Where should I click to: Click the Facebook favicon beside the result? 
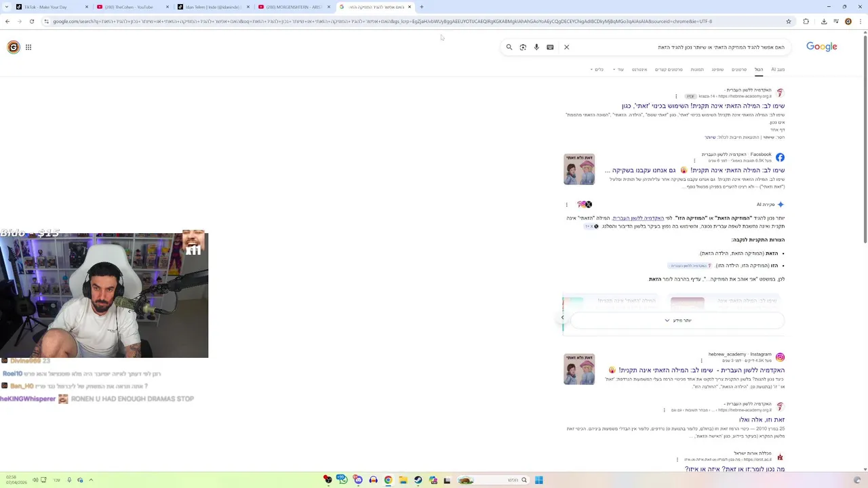coord(780,157)
